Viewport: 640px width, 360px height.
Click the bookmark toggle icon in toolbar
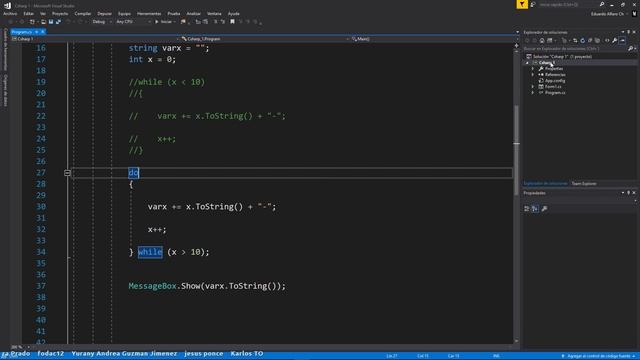tap(232, 22)
